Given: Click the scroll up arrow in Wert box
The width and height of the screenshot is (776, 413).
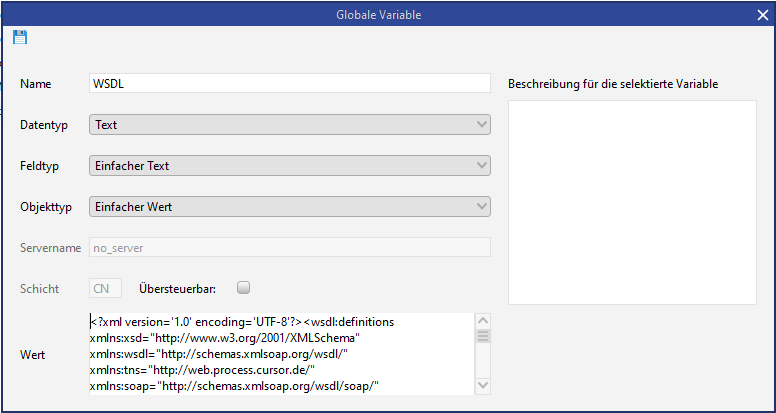Looking at the screenshot, I should [x=482, y=320].
